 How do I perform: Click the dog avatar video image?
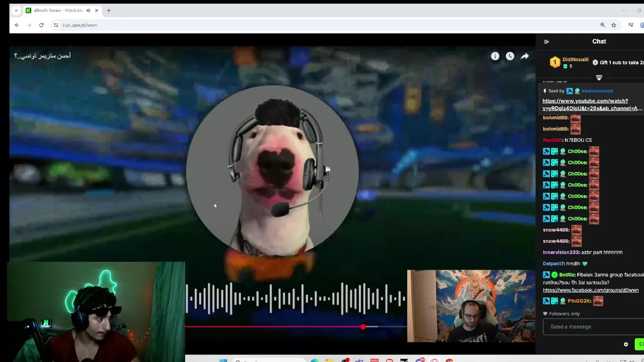pos(272,171)
